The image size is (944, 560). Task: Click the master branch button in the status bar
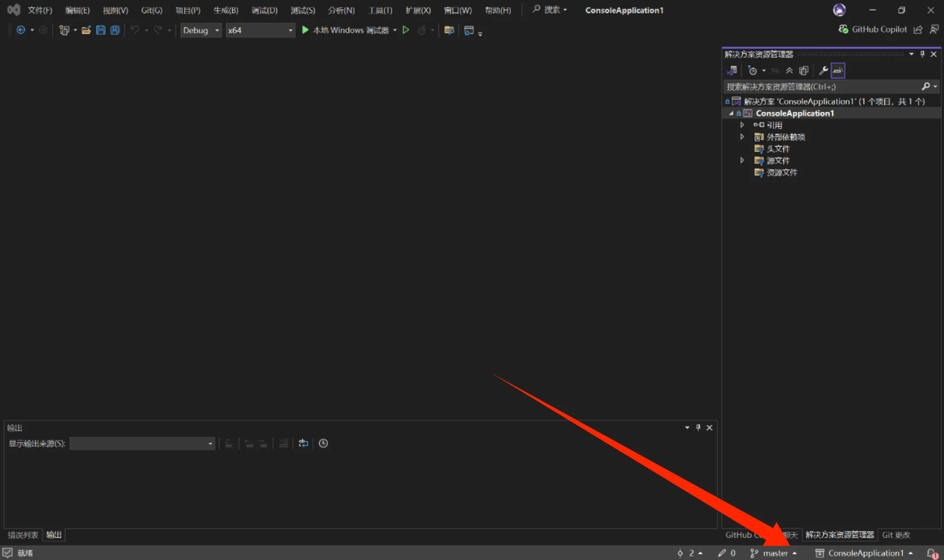(x=774, y=553)
